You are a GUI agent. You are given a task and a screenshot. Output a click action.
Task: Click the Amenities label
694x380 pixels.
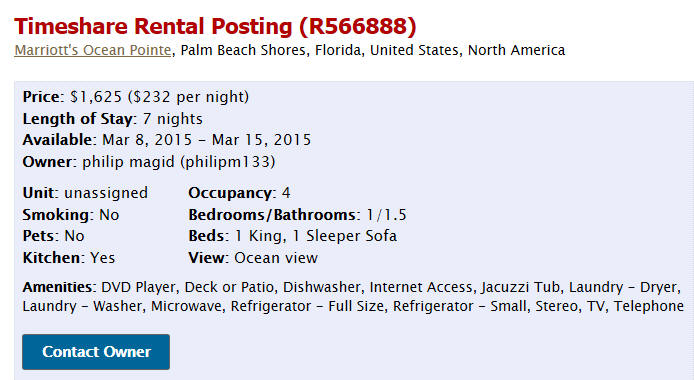pyautogui.click(x=57, y=287)
